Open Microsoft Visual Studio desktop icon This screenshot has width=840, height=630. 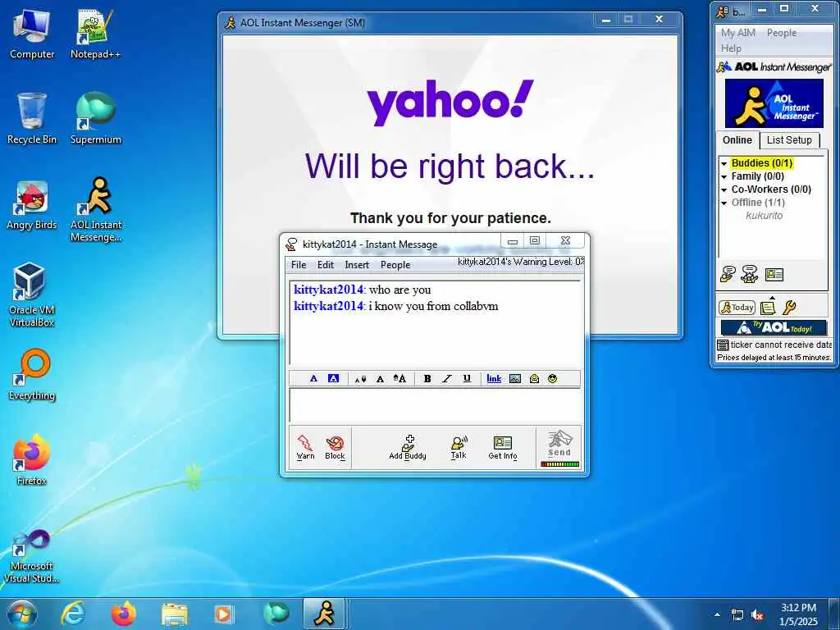tap(32, 556)
